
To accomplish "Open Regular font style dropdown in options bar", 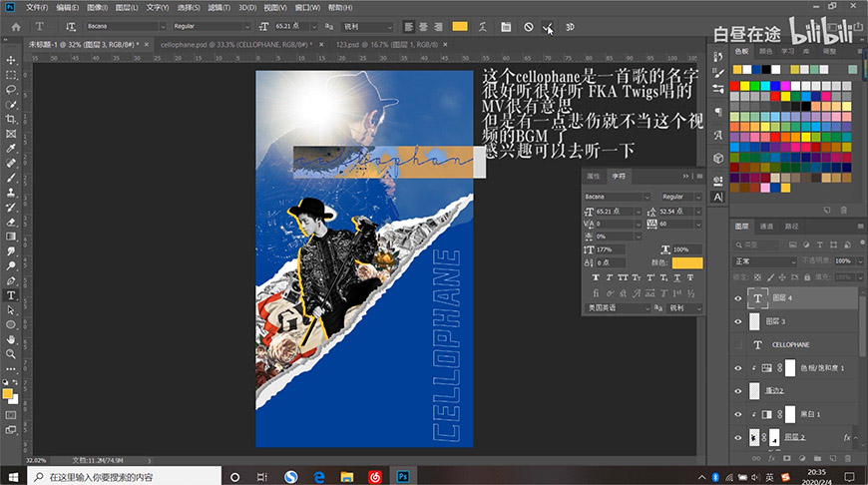I will [x=247, y=27].
